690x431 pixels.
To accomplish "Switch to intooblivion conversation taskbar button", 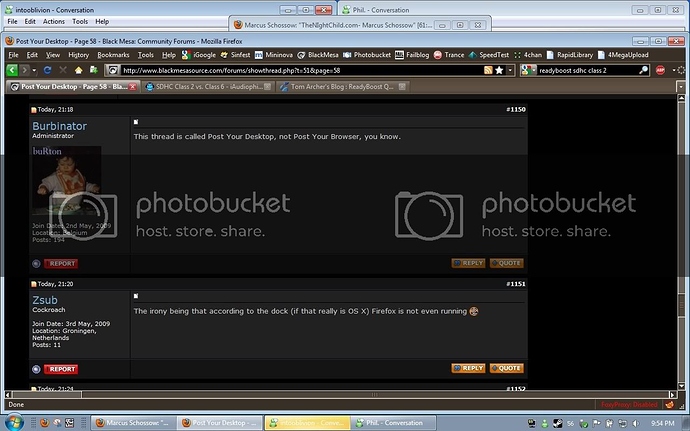I will 308,423.
